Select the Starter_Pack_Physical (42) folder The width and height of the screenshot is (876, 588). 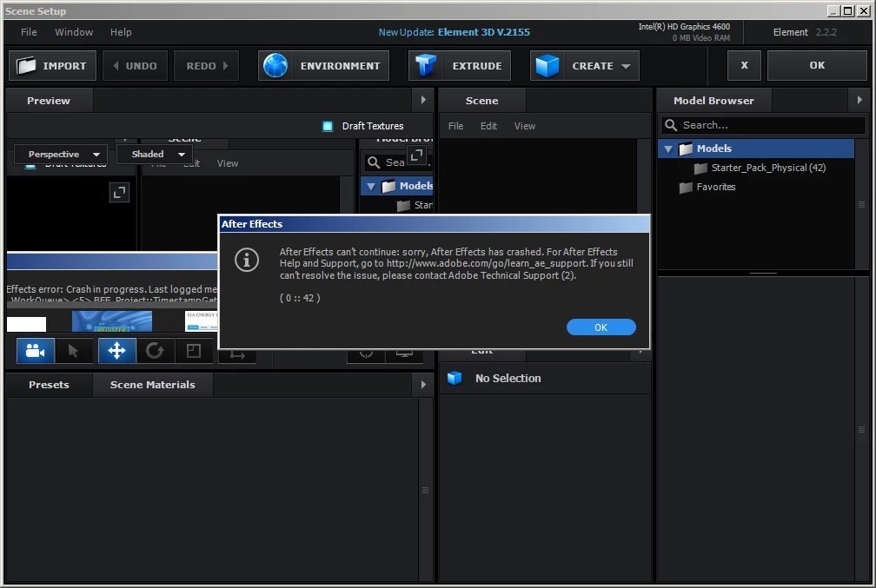(768, 168)
